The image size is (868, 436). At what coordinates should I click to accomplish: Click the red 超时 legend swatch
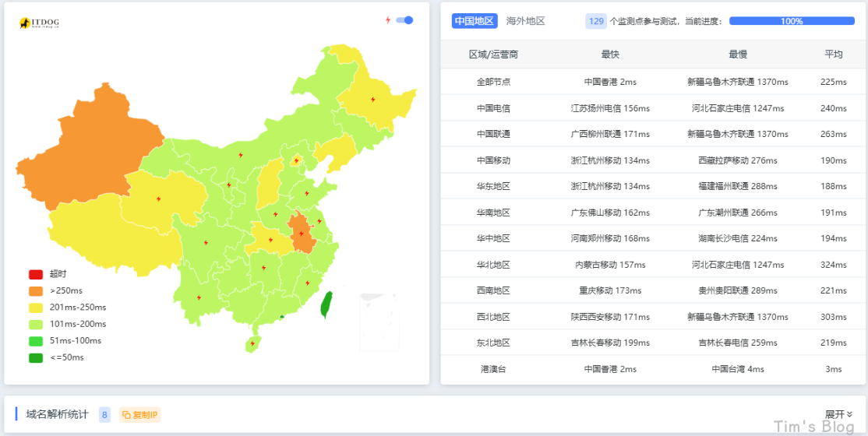coord(35,274)
